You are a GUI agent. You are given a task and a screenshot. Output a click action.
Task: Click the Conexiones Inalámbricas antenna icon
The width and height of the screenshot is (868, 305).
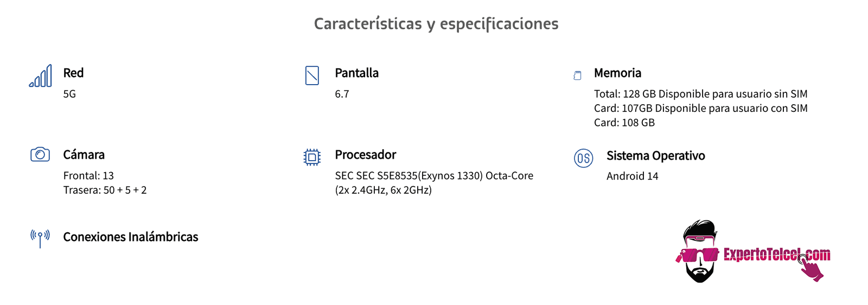pyautogui.click(x=40, y=238)
